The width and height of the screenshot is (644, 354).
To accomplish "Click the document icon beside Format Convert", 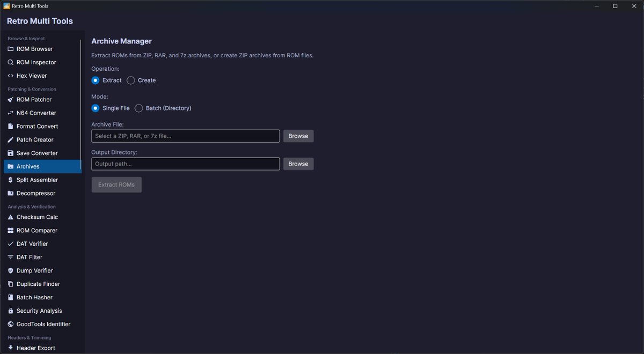I will (x=11, y=126).
